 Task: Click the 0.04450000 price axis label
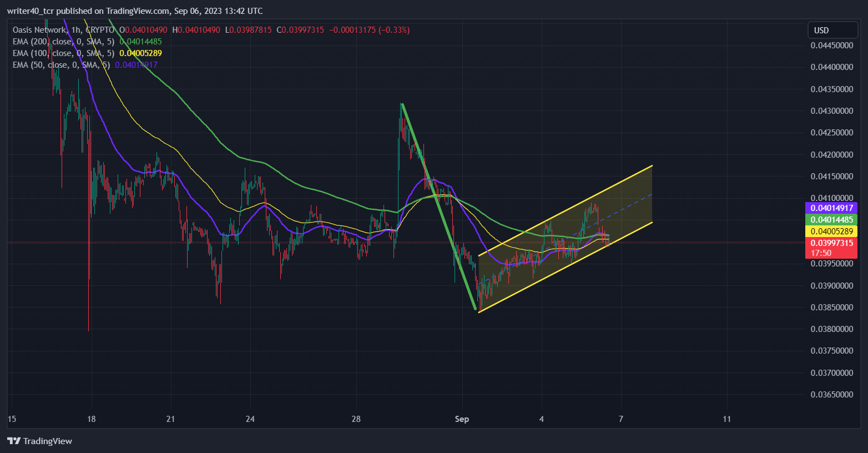click(x=832, y=46)
